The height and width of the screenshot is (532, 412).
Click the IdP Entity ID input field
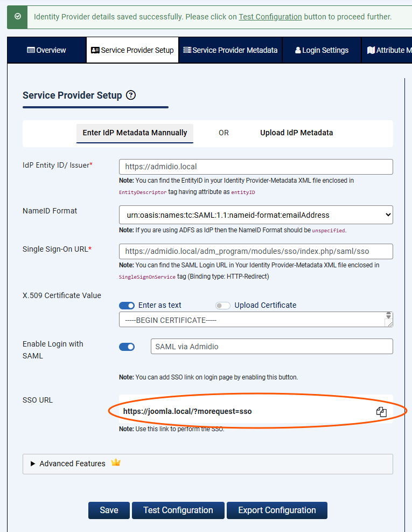point(256,167)
